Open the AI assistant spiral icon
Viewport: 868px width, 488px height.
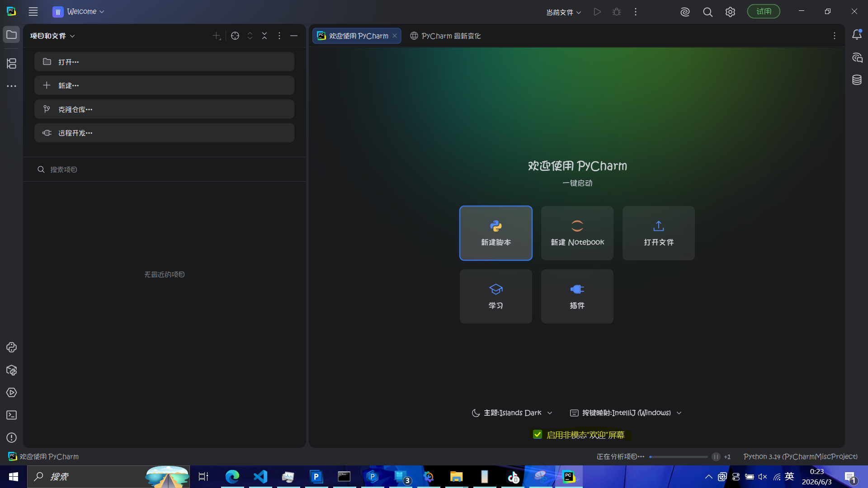tap(685, 12)
